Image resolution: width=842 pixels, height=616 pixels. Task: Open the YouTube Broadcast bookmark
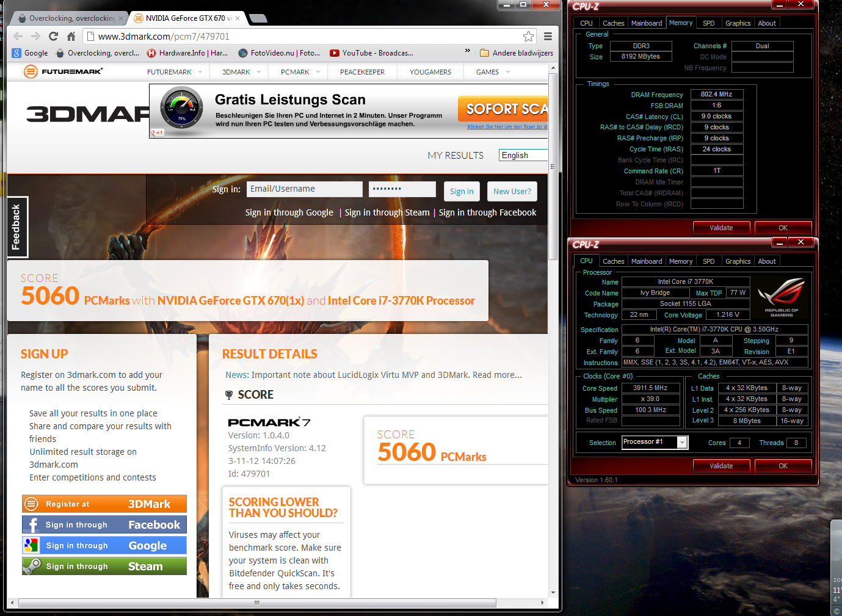point(372,53)
